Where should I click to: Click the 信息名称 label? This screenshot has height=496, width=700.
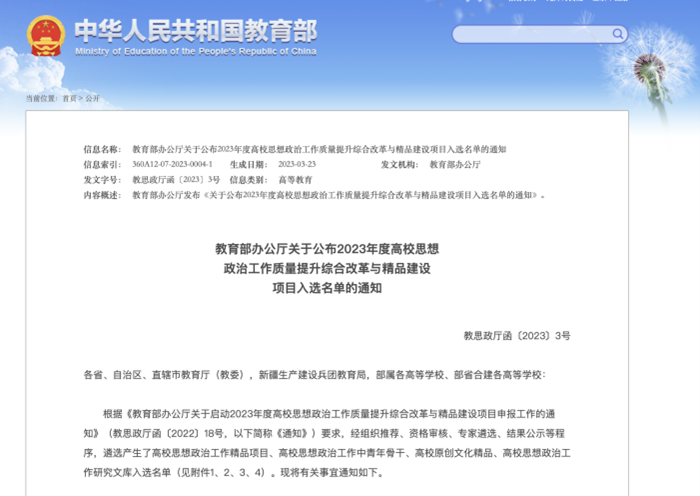(102, 150)
